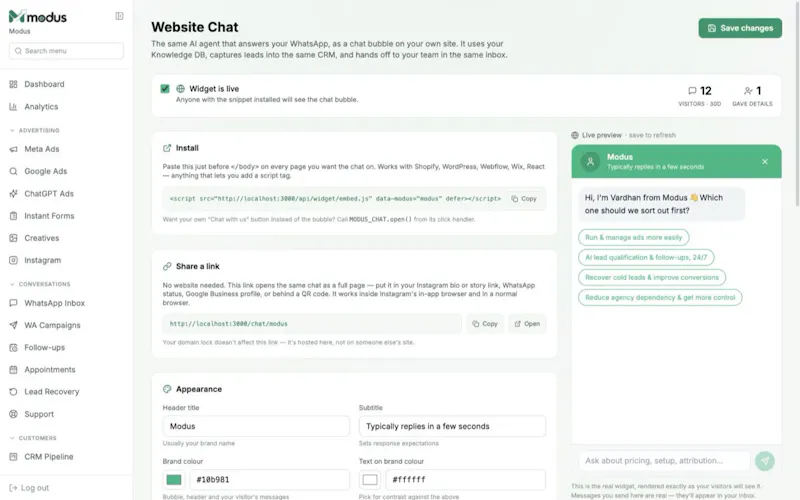Click the Install external-link icon
800x500 pixels.
coord(167,148)
